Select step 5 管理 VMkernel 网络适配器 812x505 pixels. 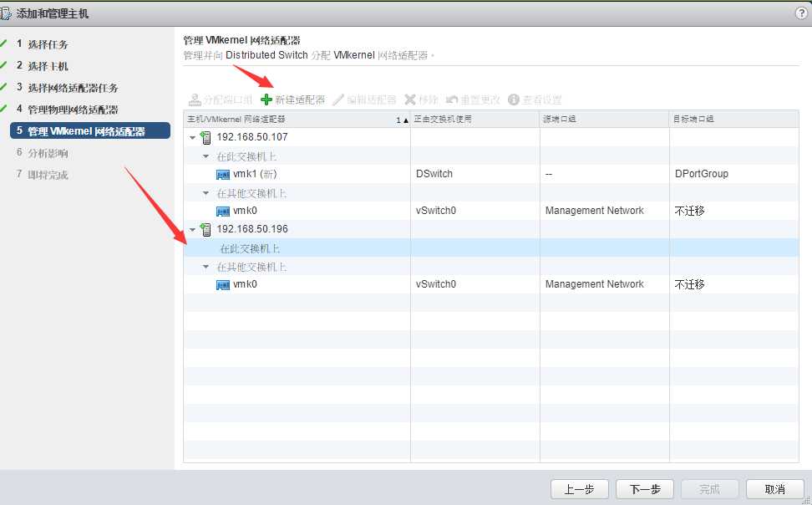pos(90,130)
